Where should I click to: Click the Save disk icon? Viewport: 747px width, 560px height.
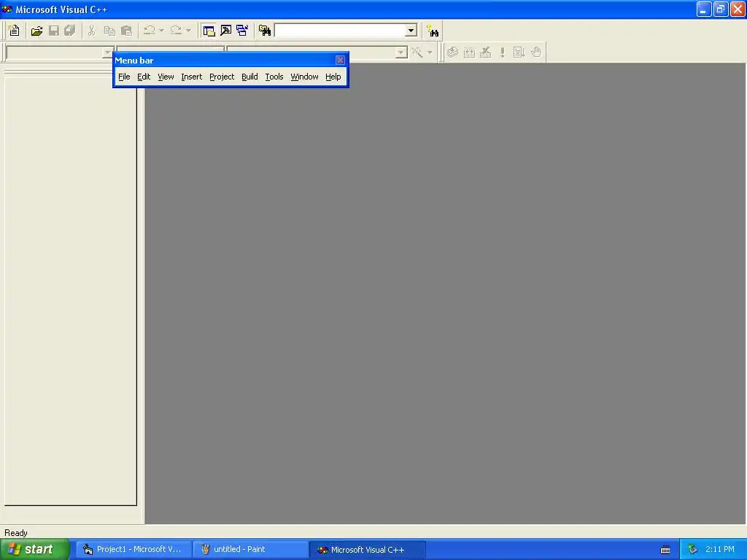[x=54, y=31]
